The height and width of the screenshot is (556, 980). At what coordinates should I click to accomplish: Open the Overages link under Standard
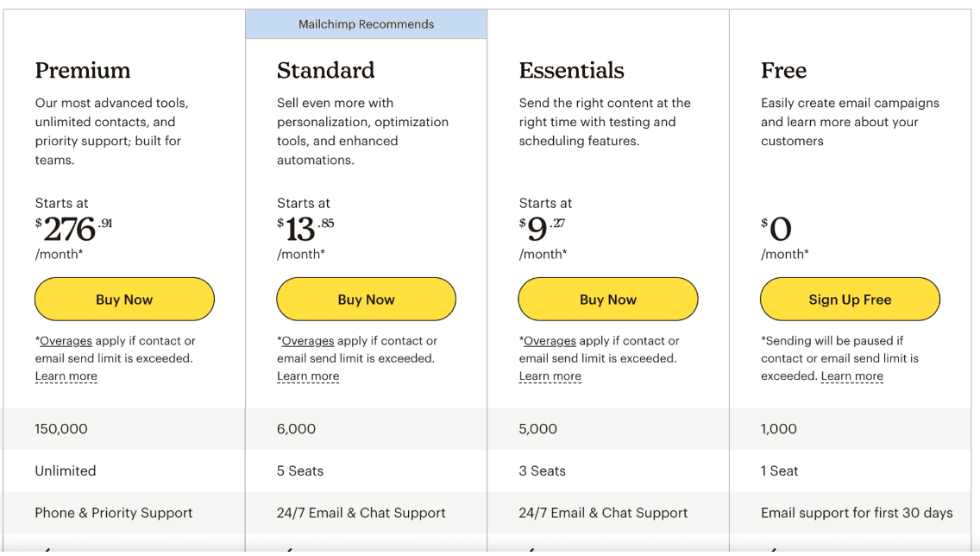point(307,341)
